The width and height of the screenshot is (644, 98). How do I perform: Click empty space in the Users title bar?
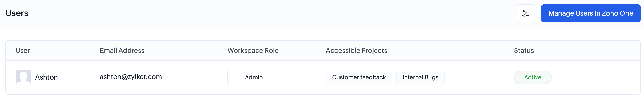tap(250, 14)
